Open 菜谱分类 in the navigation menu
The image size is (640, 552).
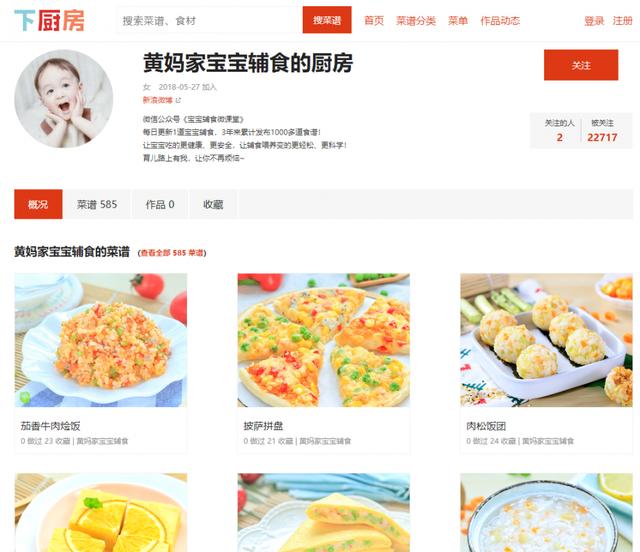coord(416,20)
